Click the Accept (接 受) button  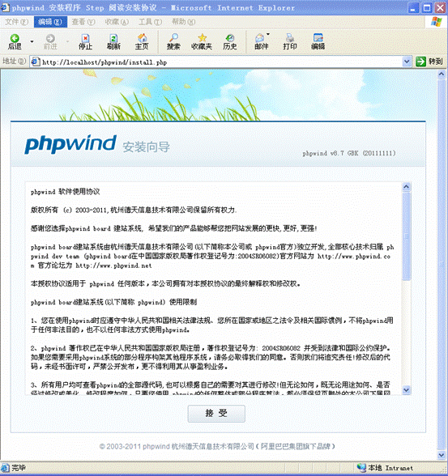tap(216, 413)
